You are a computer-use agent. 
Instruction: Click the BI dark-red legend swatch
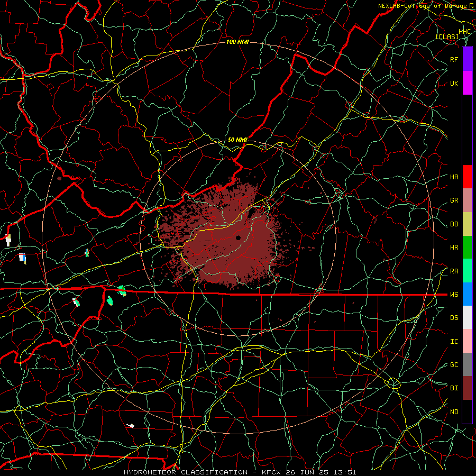pyautogui.click(x=467, y=388)
